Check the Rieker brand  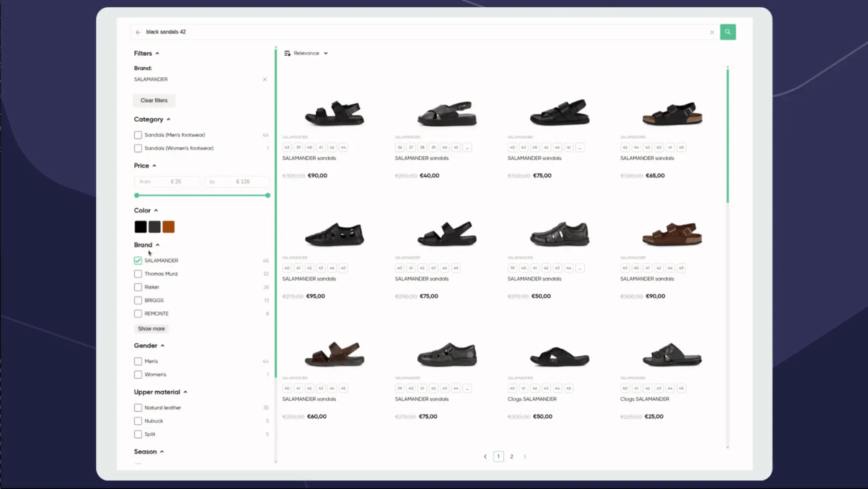point(138,287)
